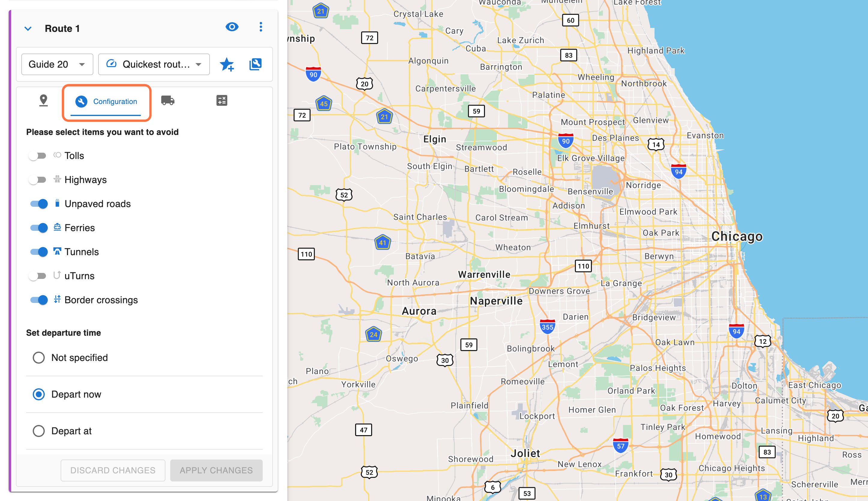Image resolution: width=868 pixels, height=501 pixels.
Task: Enable the Highways avoid toggle
Action: (x=38, y=180)
